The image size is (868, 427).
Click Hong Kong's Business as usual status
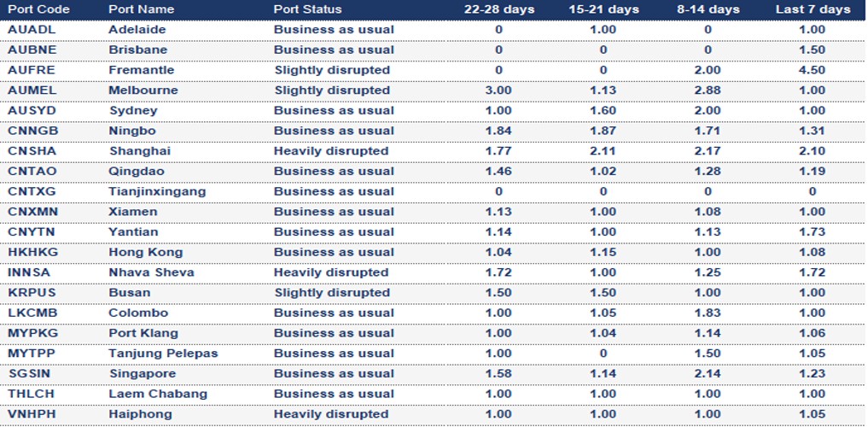coord(334,253)
